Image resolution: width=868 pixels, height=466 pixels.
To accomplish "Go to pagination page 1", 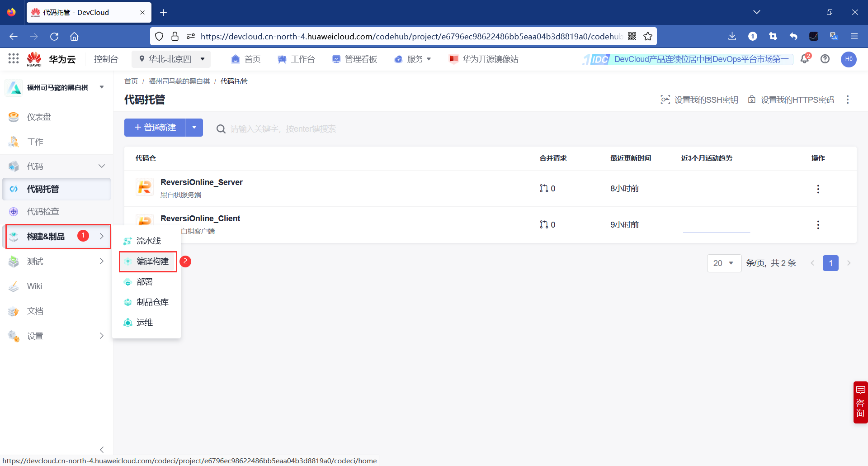I will point(830,263).
